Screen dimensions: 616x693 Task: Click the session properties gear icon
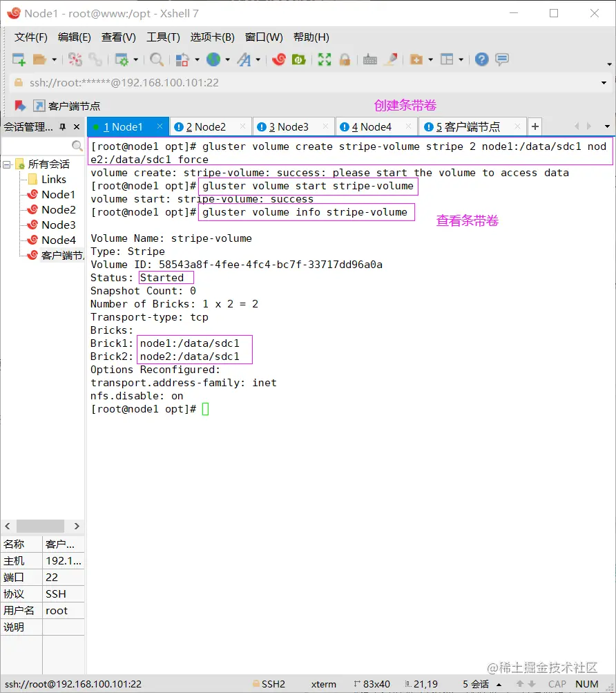122,59
